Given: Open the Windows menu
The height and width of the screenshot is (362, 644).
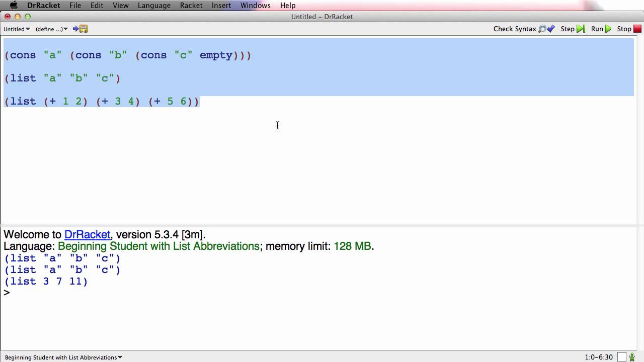Looking at the screenshot, I should [255, 6].
